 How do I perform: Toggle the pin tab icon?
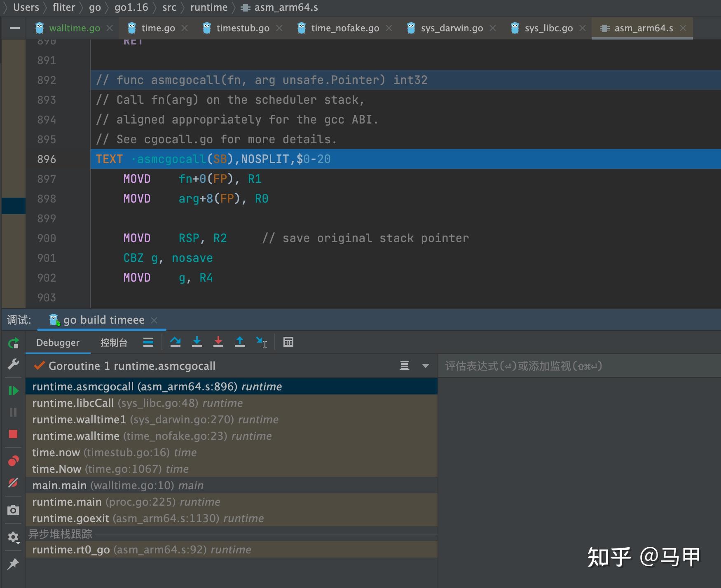point(13,564)
